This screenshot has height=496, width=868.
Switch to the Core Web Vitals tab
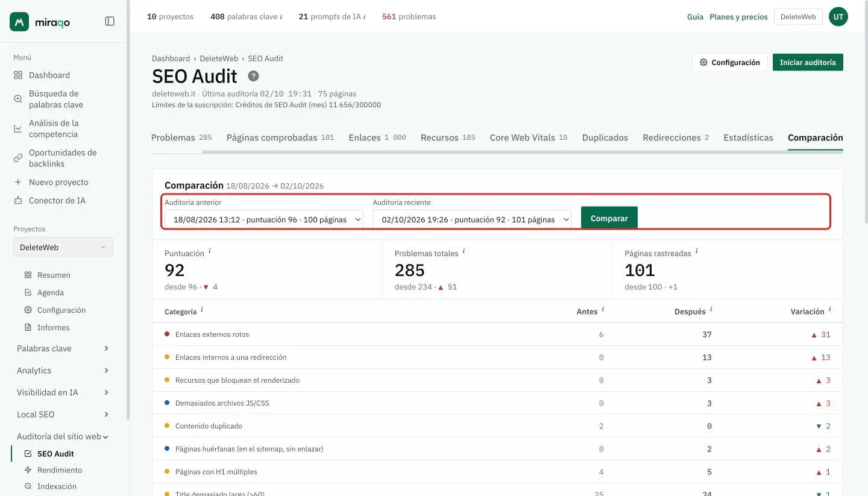[529, 137]
